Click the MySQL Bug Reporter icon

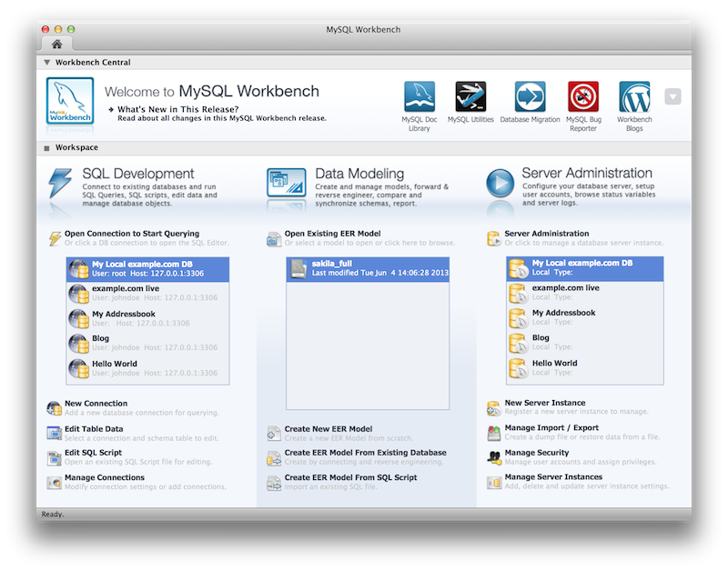pos(583,97)
